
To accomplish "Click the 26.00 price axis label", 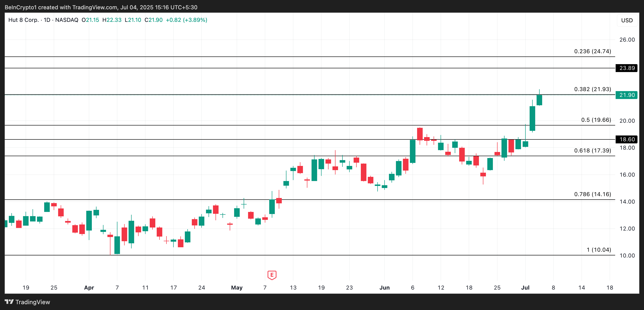I will 627,40.
